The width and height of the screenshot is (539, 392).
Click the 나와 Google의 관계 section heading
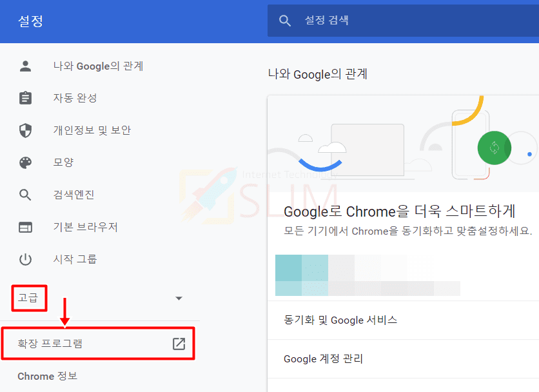click(318, 74)
